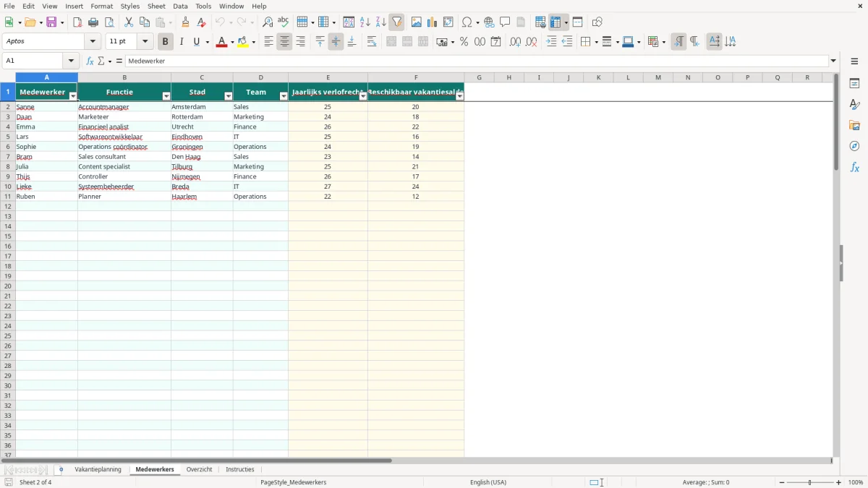Viewport: 868px width, 488px height.
Task: Click the 100% zoom level
Action: coord(856,482)
